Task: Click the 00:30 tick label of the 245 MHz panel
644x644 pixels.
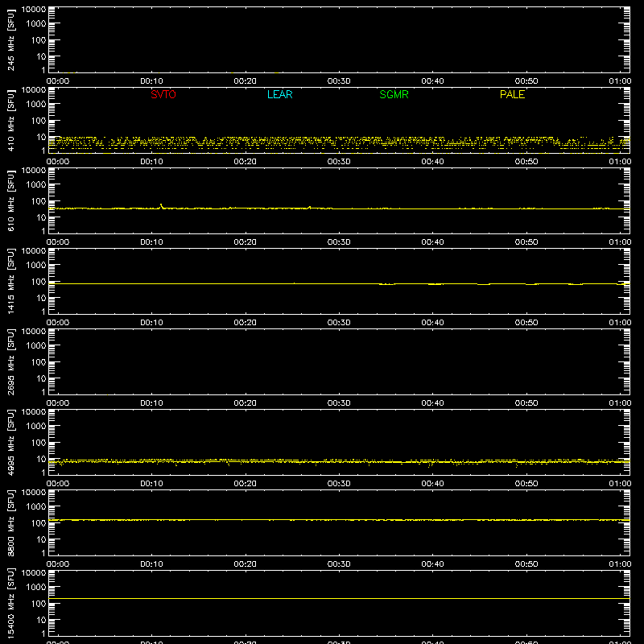Action: pos(339,81)
